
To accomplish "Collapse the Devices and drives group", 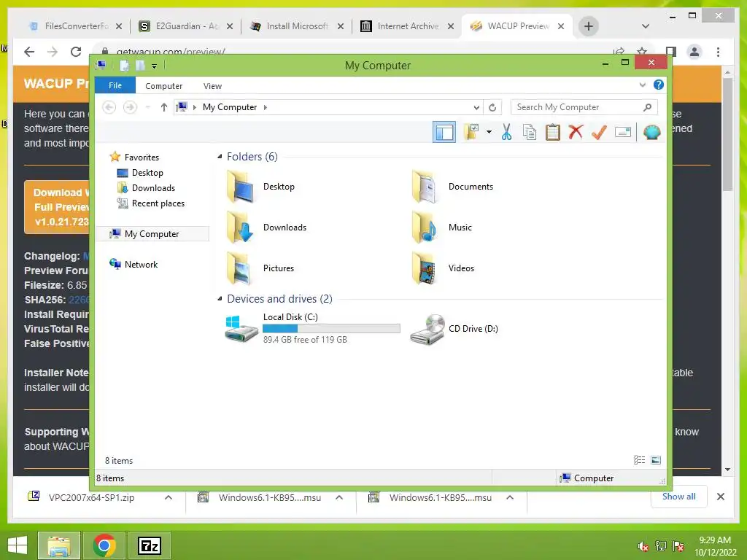I will pos(220,299).
